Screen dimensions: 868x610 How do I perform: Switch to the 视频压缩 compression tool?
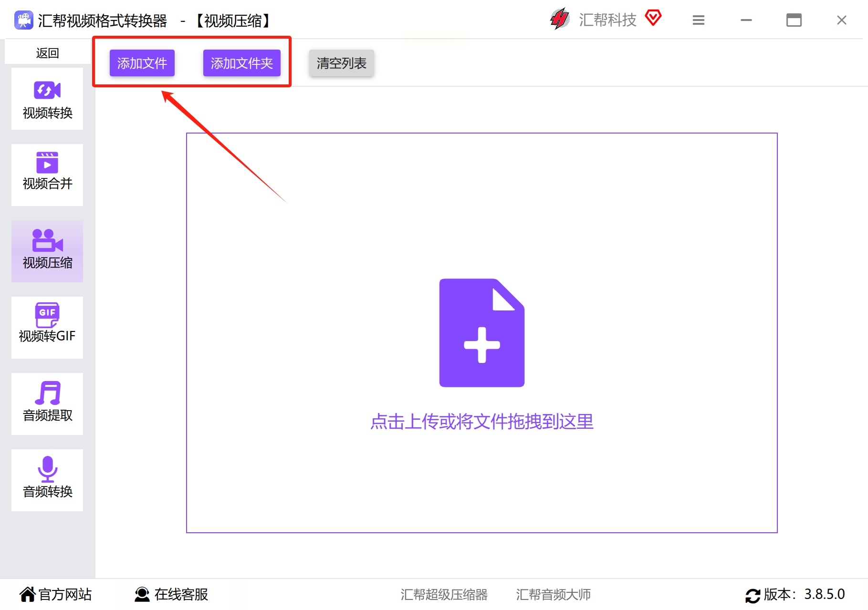47,251
